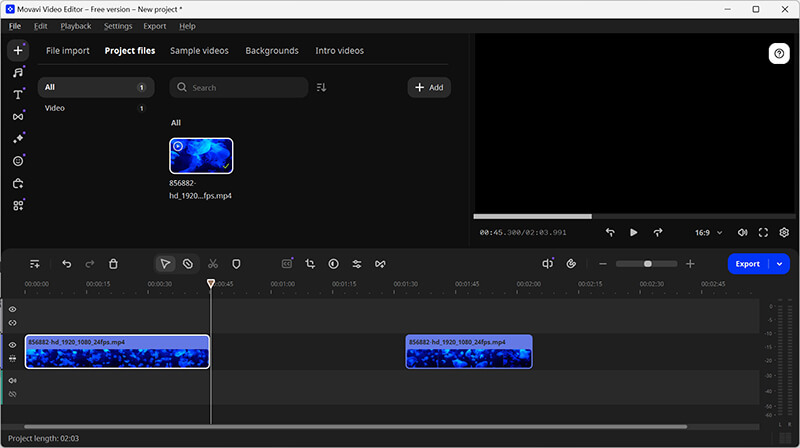Open the Stickers smiley panel
The image size is (800, 448).
point(18,161)
